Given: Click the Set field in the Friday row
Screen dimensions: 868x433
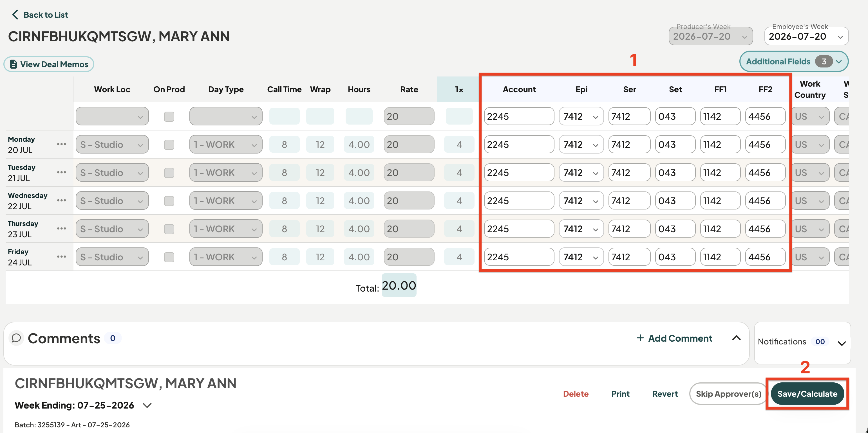Looking at the screenshot, I should [675, 257].
